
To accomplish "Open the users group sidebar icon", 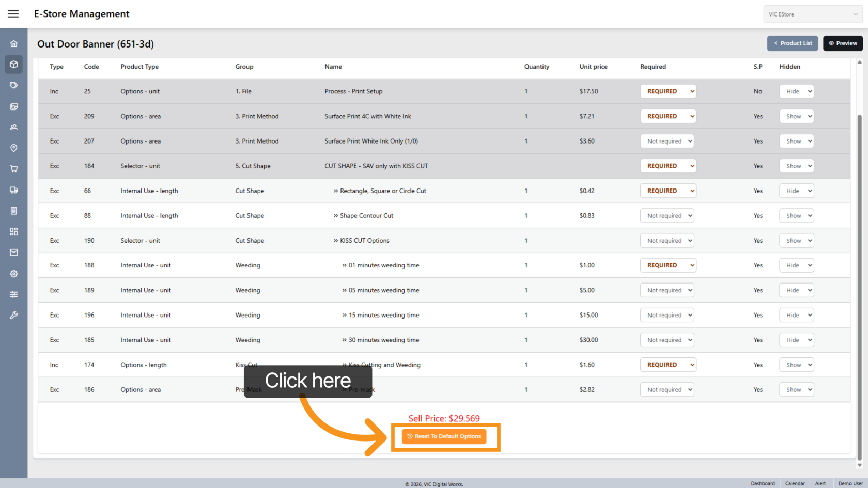I will pyautogui.click(x=14, y=127).
